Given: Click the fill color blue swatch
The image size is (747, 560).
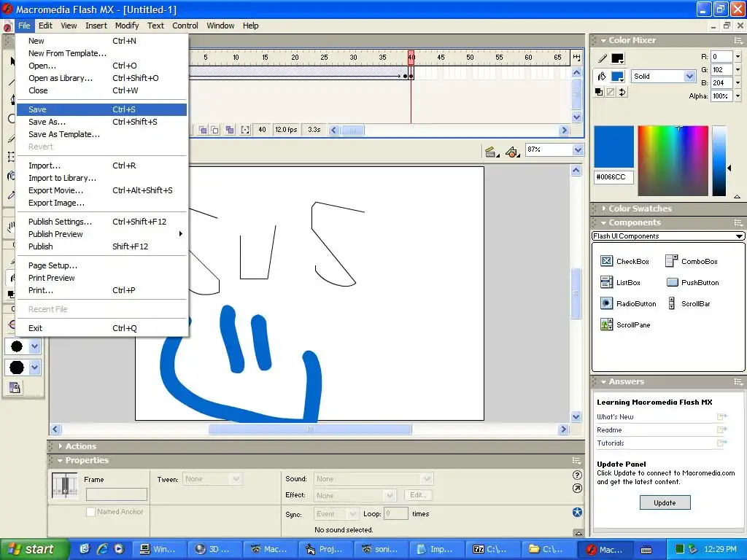Looking at the screenshot, I should pos(617,77).
